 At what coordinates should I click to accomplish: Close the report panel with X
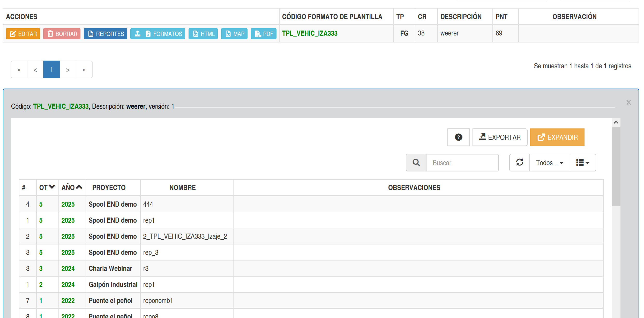(629, 102)
